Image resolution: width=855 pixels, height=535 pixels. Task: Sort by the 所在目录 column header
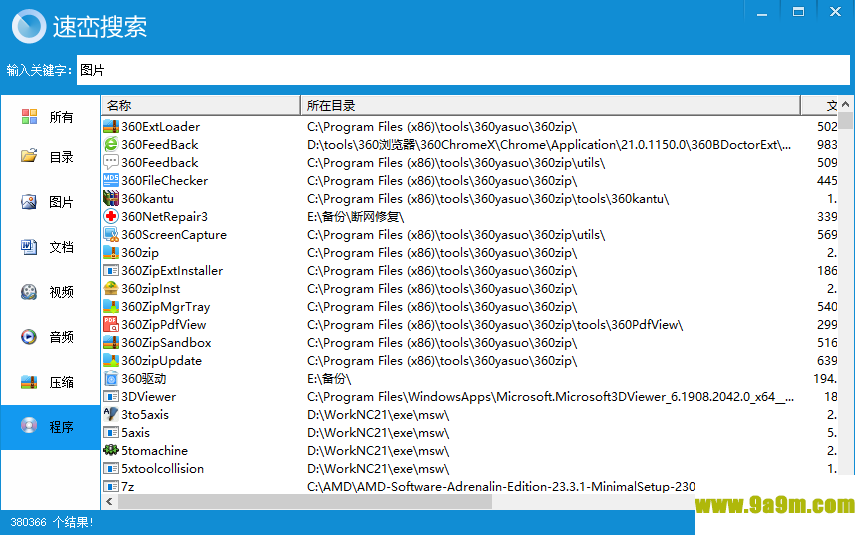[x=551, y=105]
